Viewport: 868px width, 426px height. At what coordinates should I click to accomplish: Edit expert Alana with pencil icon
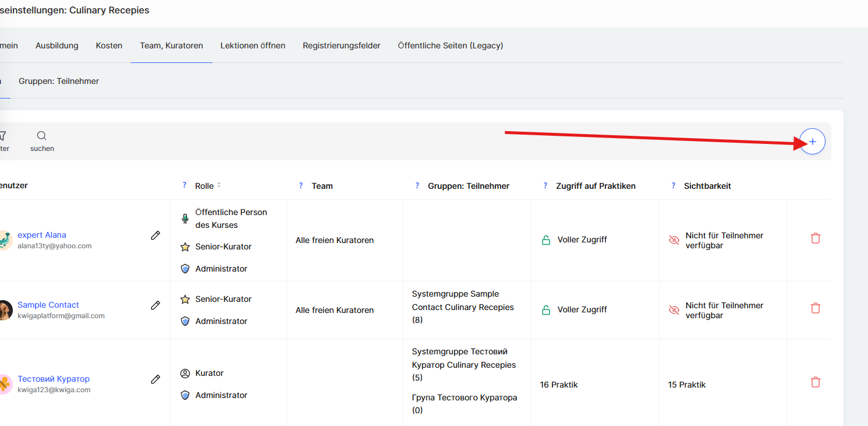pyautogui.click(x=155, y=235)
